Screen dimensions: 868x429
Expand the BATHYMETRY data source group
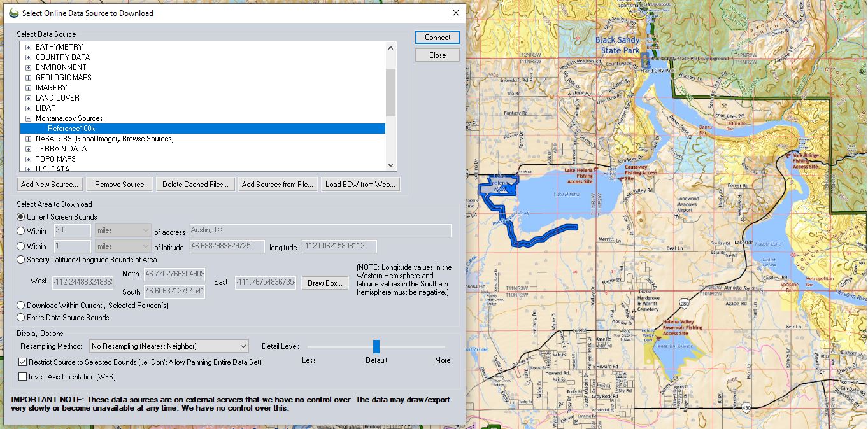pyautogui.click(x=28, y=47)
